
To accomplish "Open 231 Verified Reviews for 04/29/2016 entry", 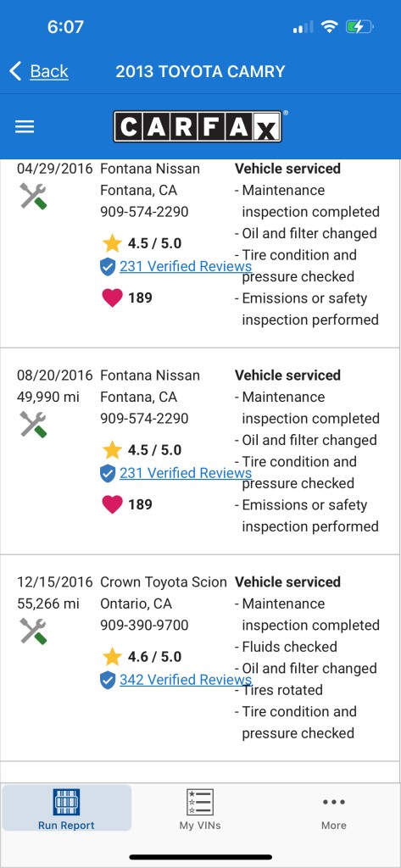I will click(x=186, y=266).
